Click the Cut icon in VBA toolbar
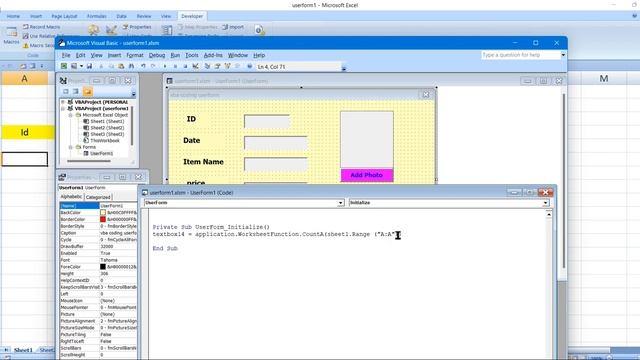This screenshot has width=640, height=360. (x=101, y=66)
